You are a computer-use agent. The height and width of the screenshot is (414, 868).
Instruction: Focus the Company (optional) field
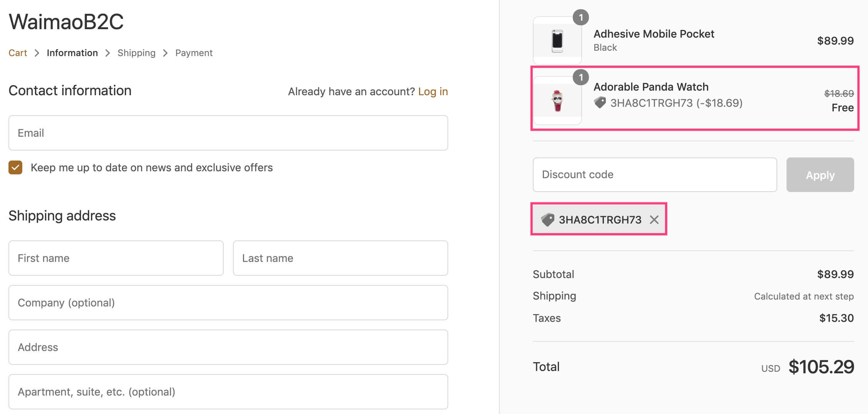click(228, 303)
